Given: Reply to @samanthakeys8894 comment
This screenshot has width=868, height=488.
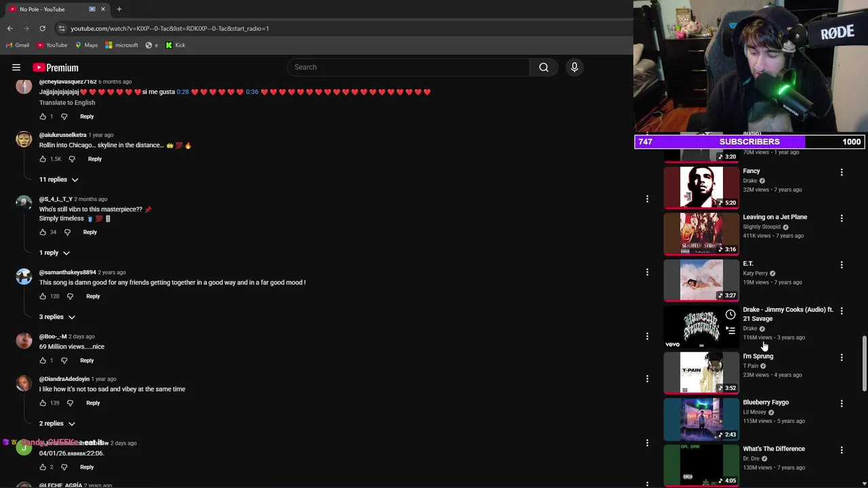Looking at the screenshot, I should pyautogui.click(x=93, y=296).
